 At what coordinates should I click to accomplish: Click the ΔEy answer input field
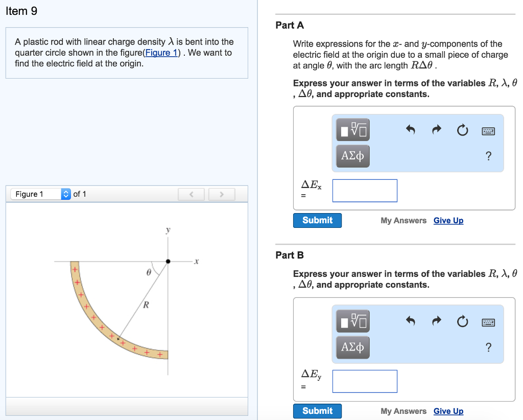click(365, 381)
